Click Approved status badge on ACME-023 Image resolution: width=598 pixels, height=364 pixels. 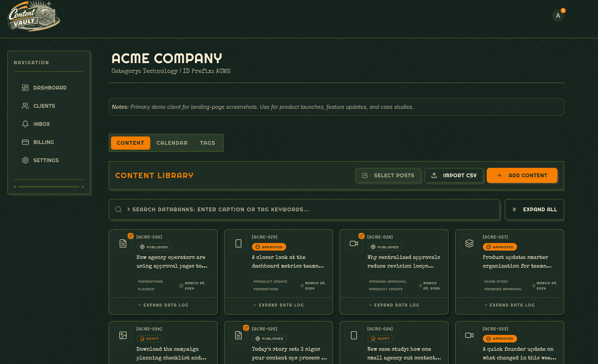coord(500,339)
